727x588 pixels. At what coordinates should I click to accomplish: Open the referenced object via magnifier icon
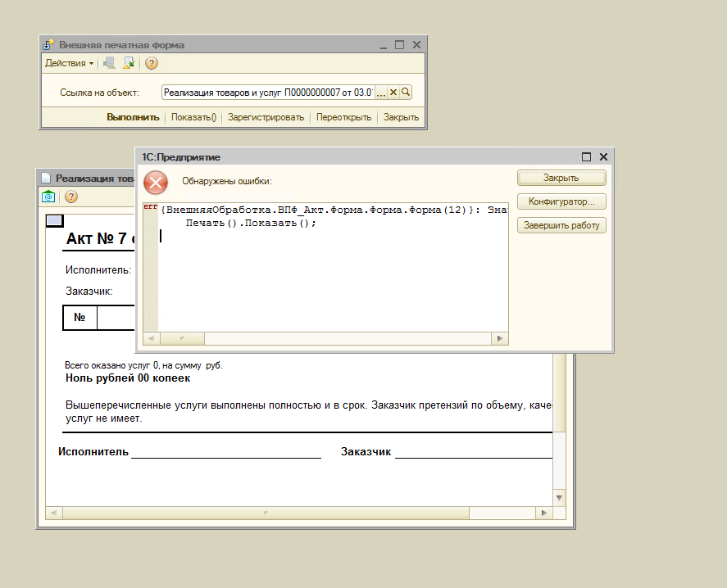click(x=406, y=93)
